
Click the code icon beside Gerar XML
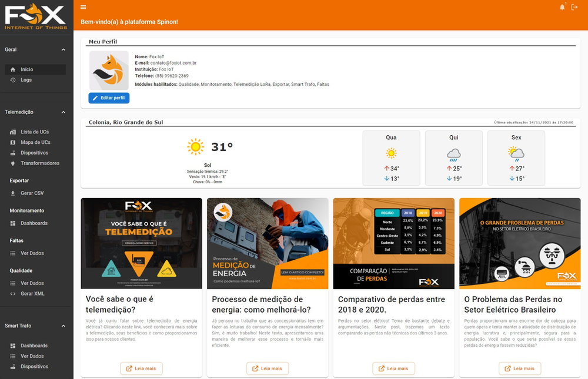pos(13,294)
